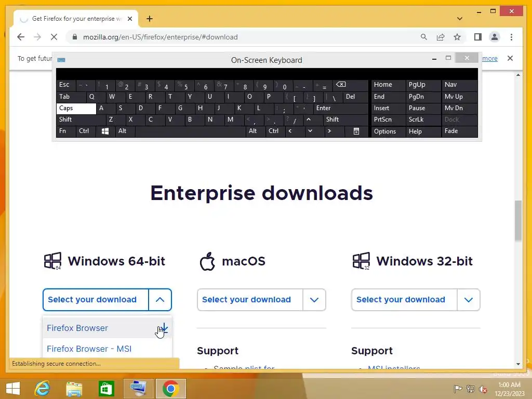Bookmark this page with the star icon
Viewport: 532px width, 399px height.
457,37
